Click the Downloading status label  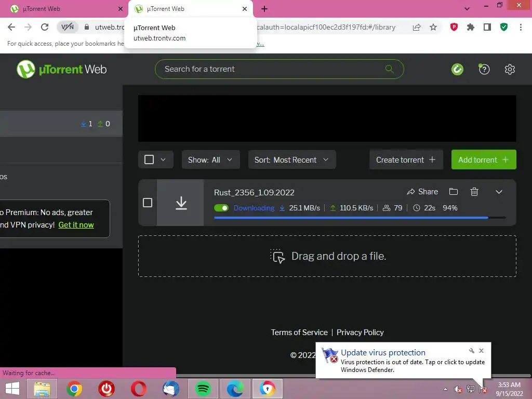[254, 208]
